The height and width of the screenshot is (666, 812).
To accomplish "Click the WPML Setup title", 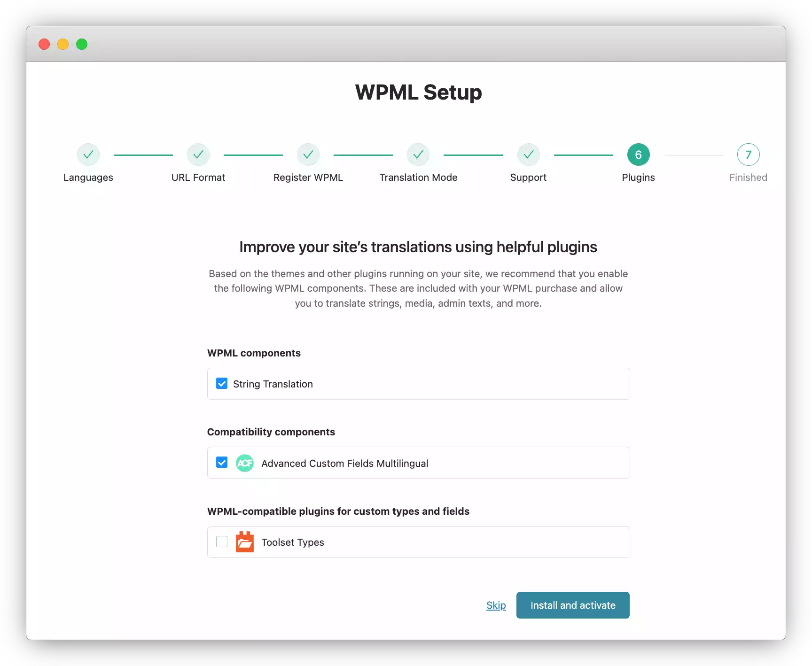I will pyautogui.click(x=419, y=92).
